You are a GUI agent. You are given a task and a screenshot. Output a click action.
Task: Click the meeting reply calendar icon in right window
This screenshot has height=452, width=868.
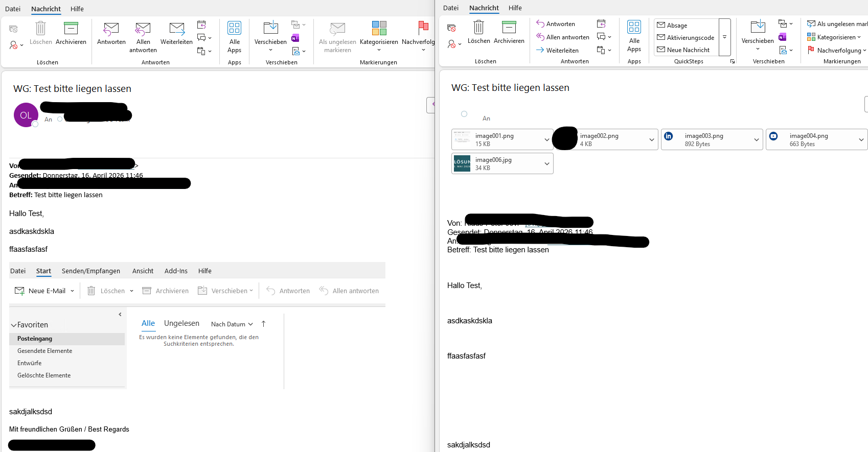[x=601, y=24]
